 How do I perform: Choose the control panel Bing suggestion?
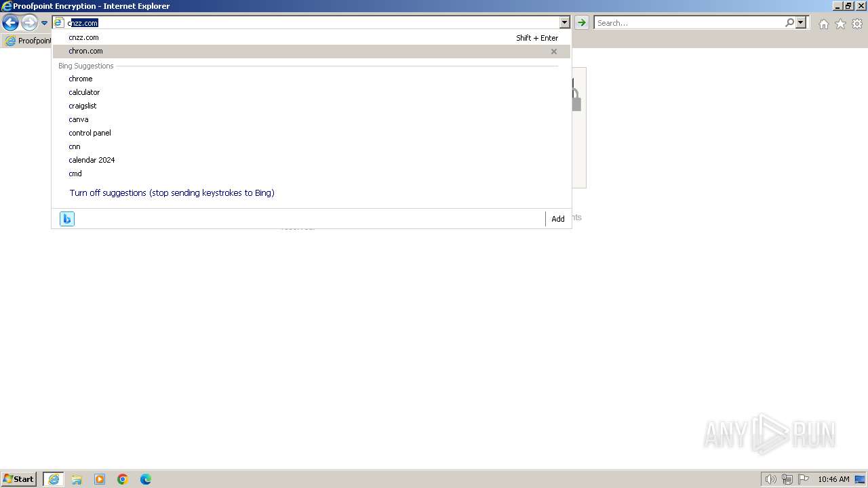click(311, 133)
